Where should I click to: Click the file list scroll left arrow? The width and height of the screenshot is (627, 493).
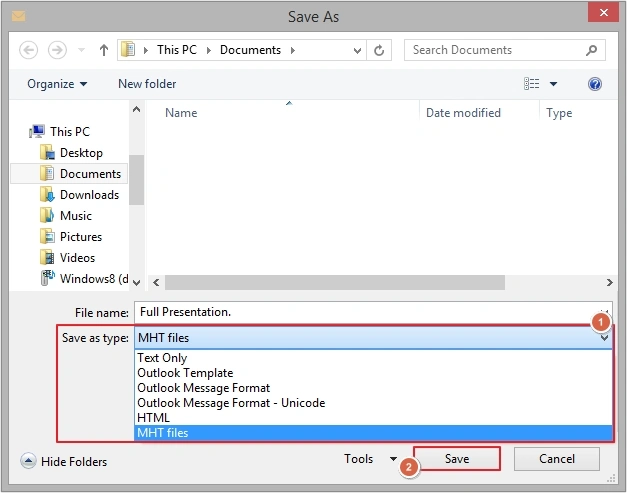156,283
